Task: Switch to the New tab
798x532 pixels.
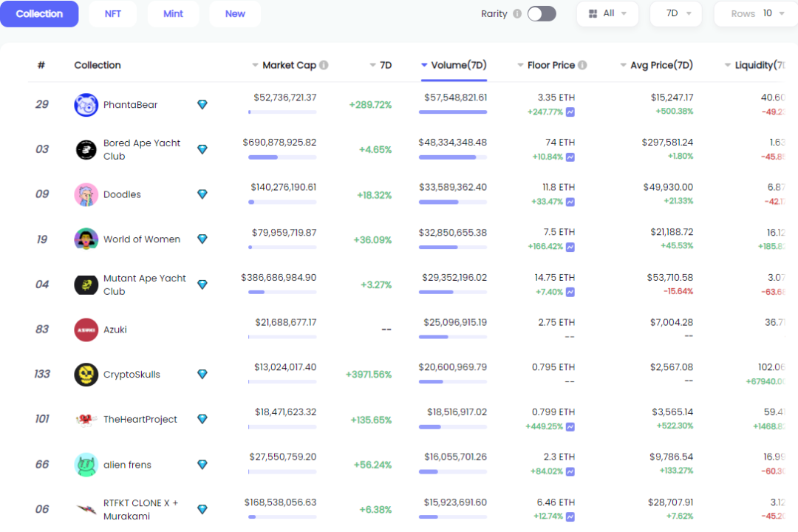Action: point(235,14)
